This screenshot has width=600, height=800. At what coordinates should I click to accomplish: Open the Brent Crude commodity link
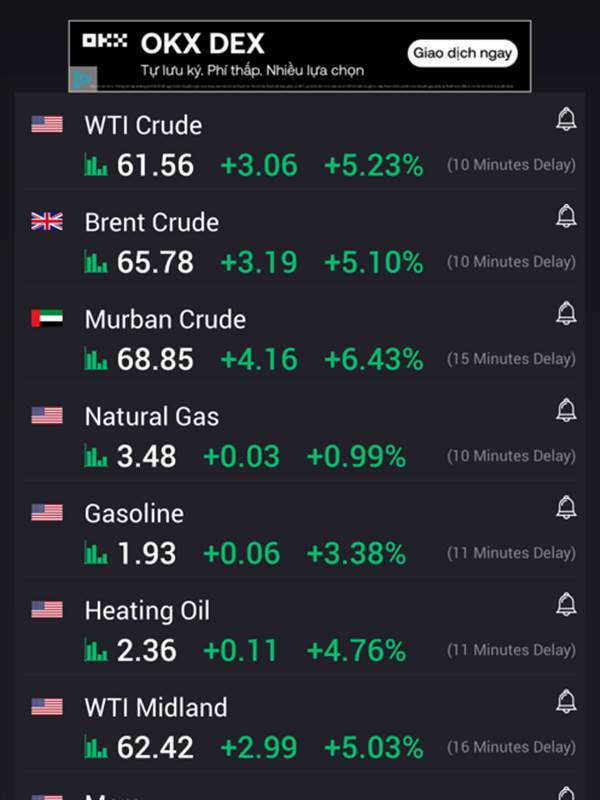[x=151, y=222]
